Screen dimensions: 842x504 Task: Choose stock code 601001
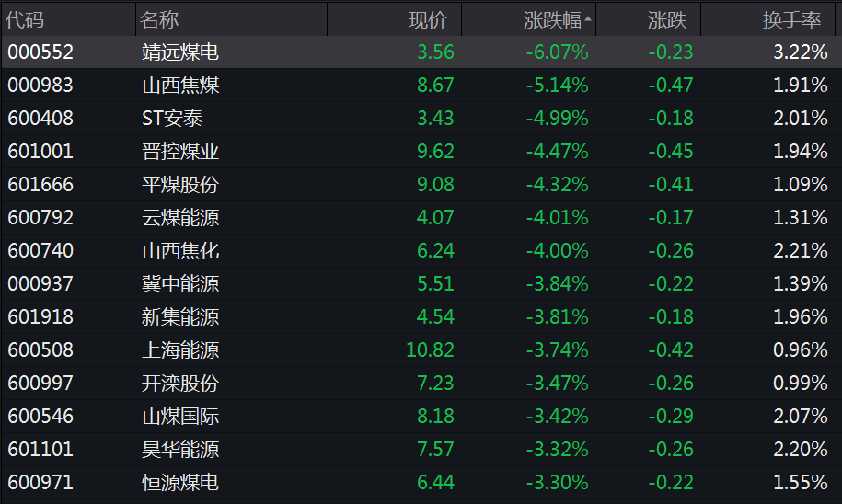(40, 152)
